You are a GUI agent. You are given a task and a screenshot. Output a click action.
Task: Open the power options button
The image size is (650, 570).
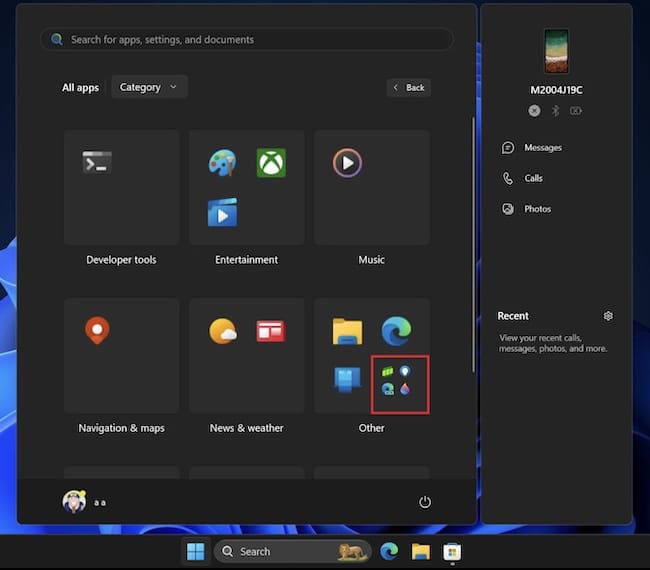[x=424, y=502]
